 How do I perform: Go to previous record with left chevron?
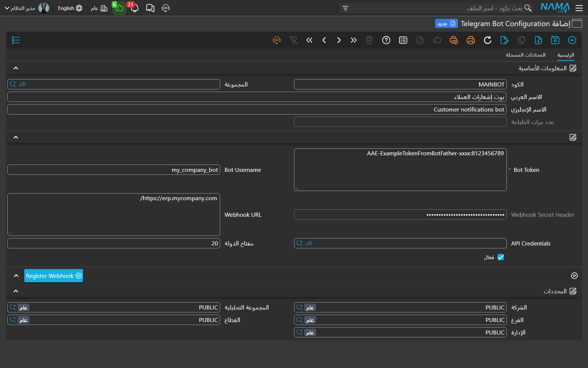coord(324,40)
